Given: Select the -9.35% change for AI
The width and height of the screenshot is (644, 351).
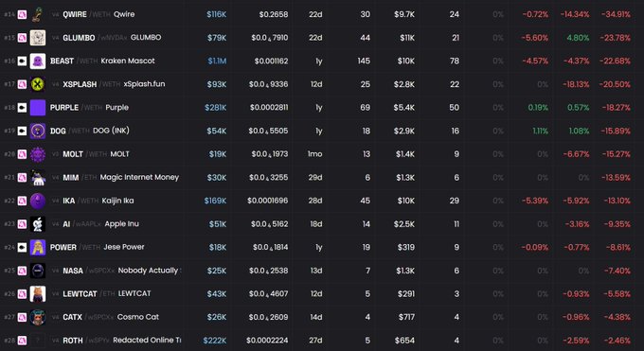Looking at the screenshot, I should coord(617,224).
